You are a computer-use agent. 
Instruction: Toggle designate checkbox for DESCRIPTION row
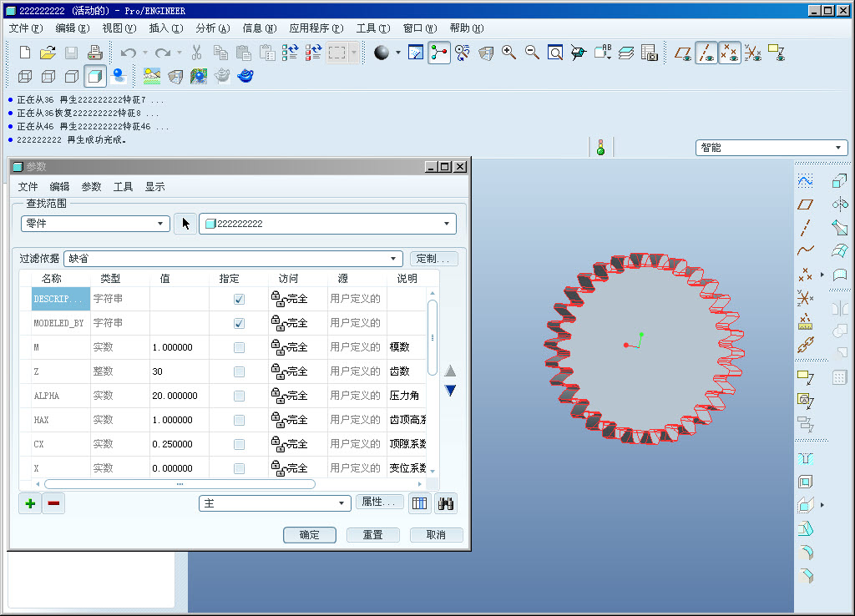click(x=239, y=300)
